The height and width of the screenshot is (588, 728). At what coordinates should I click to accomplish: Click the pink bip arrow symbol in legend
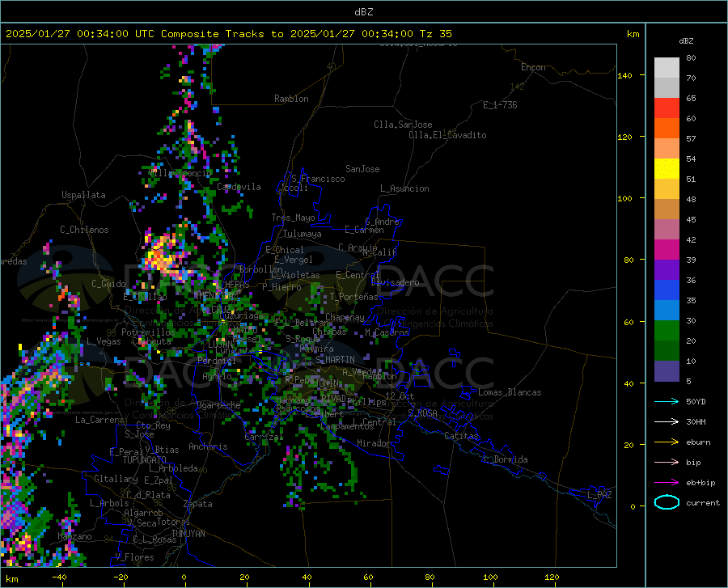click(x=667, y=463)
